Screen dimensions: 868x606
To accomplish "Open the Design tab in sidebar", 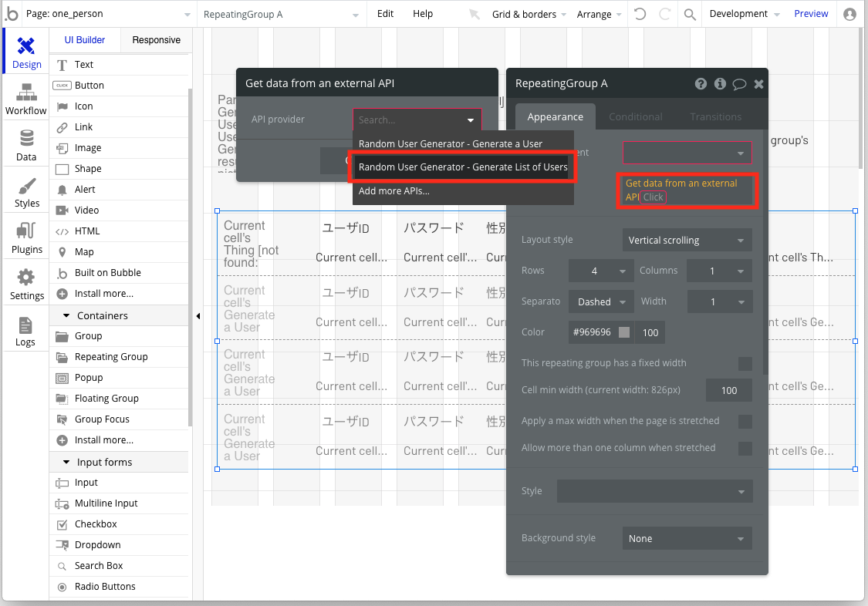I will [26, 52].
